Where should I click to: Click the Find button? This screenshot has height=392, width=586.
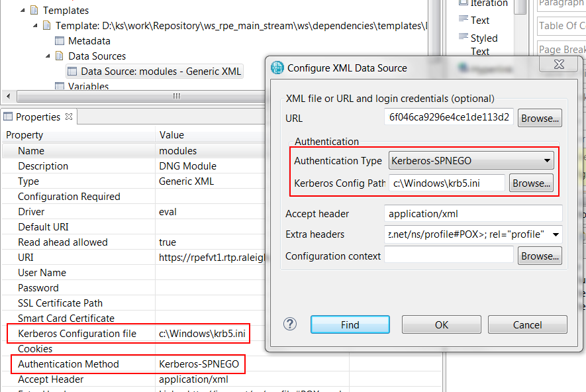click(x=350, y=324)
